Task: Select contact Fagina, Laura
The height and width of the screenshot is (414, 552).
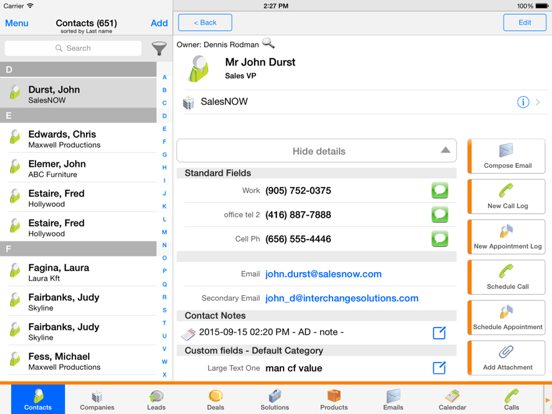Action: coord(78,271)
